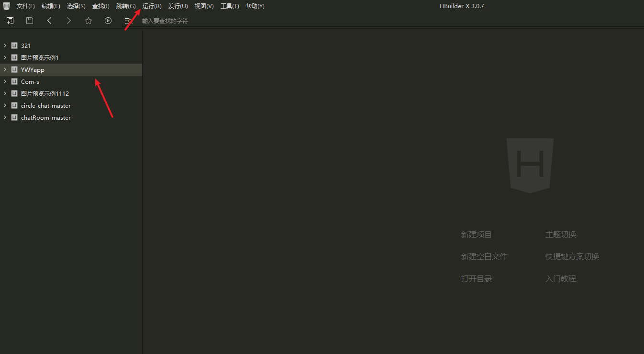Viewport: 644px width, 354px height.
Task: Click the 打开目录 link
Action: click(x=477, y=279)
